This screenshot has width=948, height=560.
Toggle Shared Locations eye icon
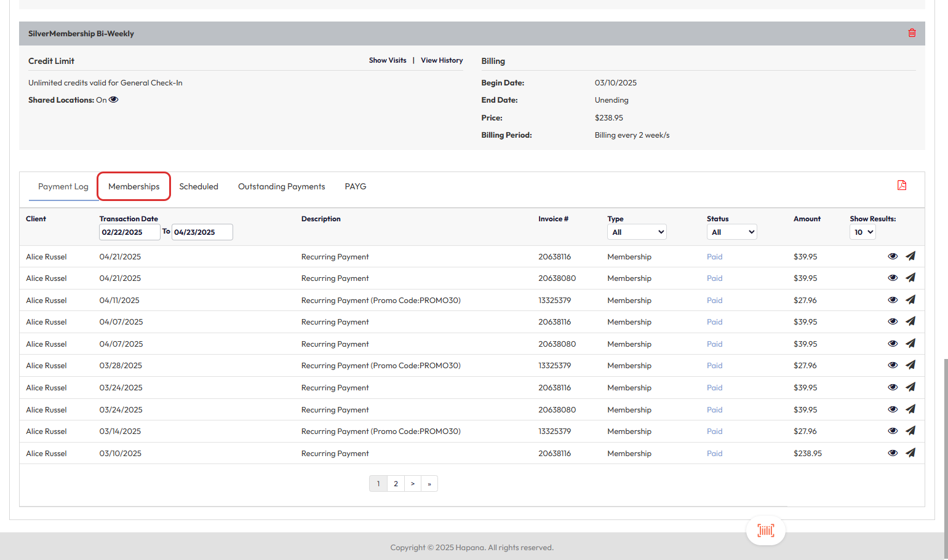[114, 100]
